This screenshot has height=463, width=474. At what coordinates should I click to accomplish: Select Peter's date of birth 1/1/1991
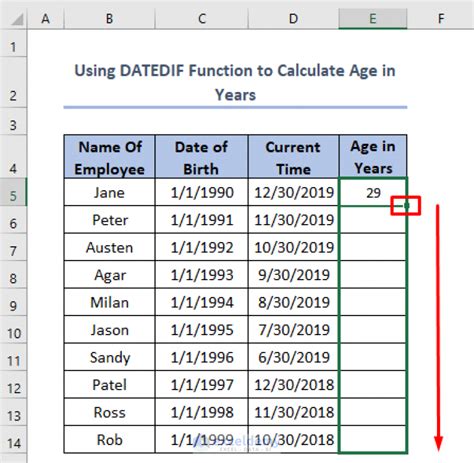point(202,220)
